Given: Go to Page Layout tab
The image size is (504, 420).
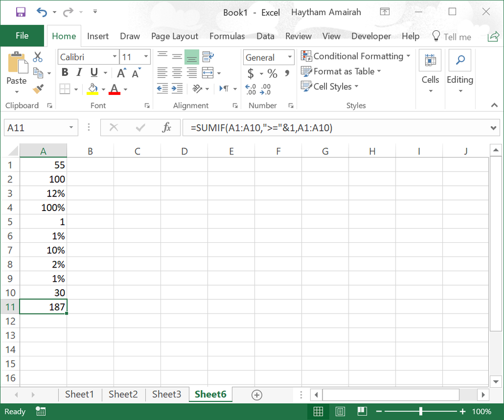Looking at the screenshot, I should tap(175, 36).
